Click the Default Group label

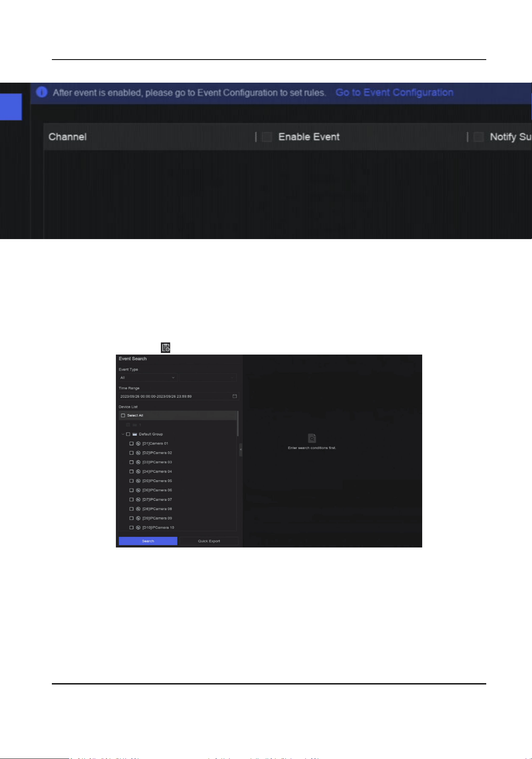[151, 434]
